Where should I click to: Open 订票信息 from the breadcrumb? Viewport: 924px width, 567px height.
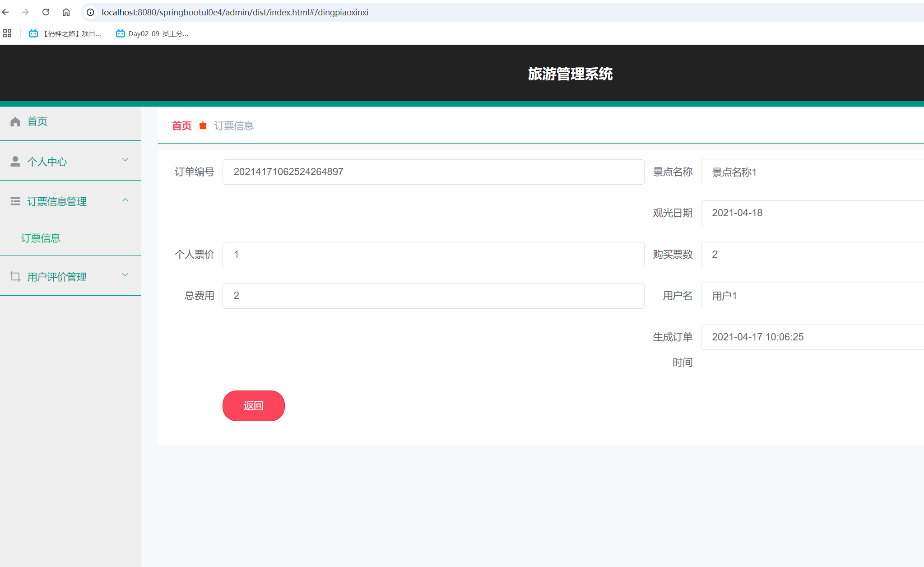coord(234,125)
